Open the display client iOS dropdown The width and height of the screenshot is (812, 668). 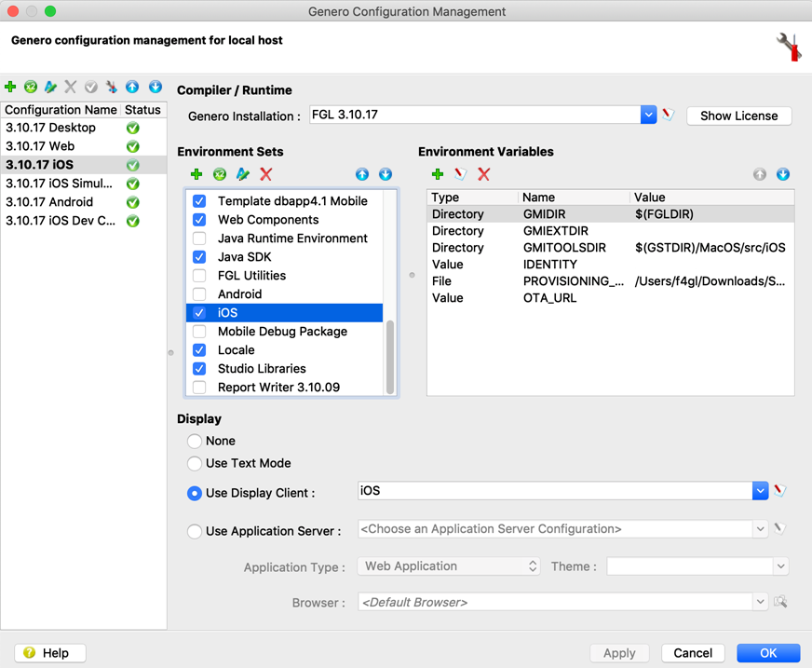[760, 490]
